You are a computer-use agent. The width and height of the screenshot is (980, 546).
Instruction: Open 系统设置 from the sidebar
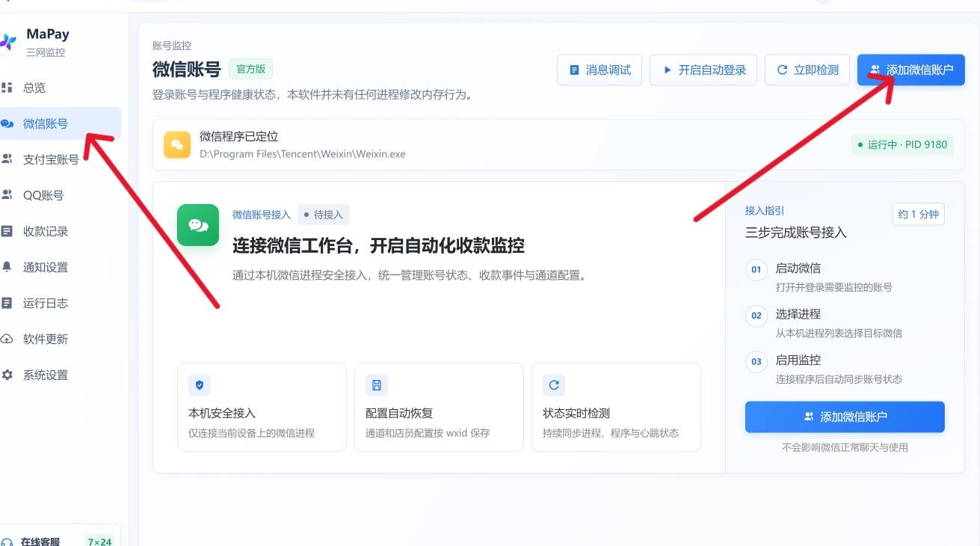pos(60,375)
